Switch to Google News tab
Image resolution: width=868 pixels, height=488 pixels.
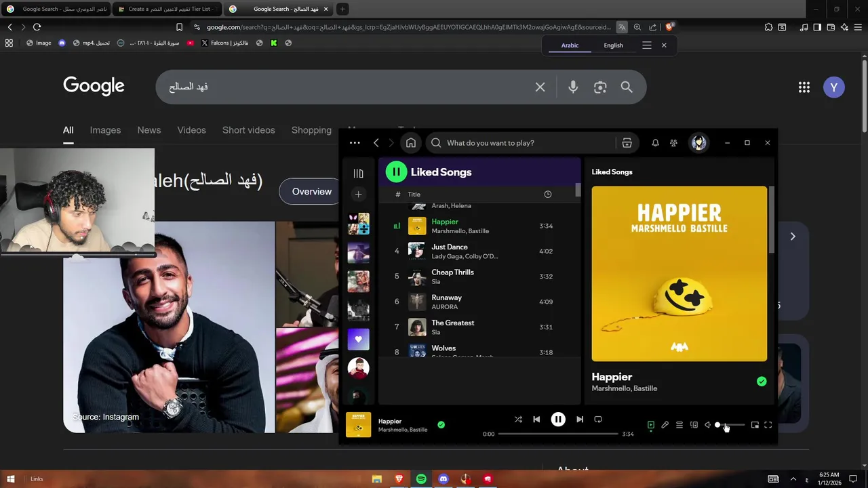point(149,130)
